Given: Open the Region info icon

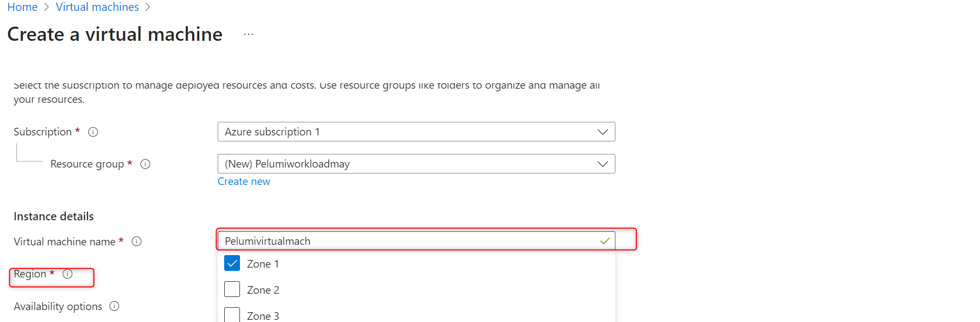Looking at the screenshot, I should point(67,274).
